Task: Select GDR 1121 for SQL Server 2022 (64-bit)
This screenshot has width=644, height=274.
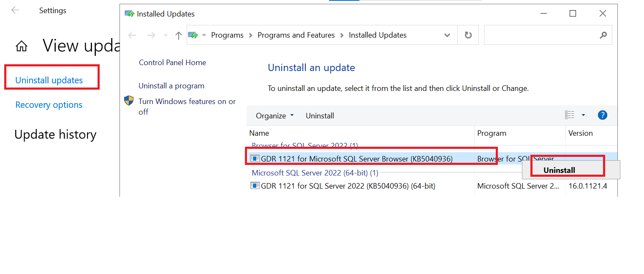Action: (x=348, y=186)
